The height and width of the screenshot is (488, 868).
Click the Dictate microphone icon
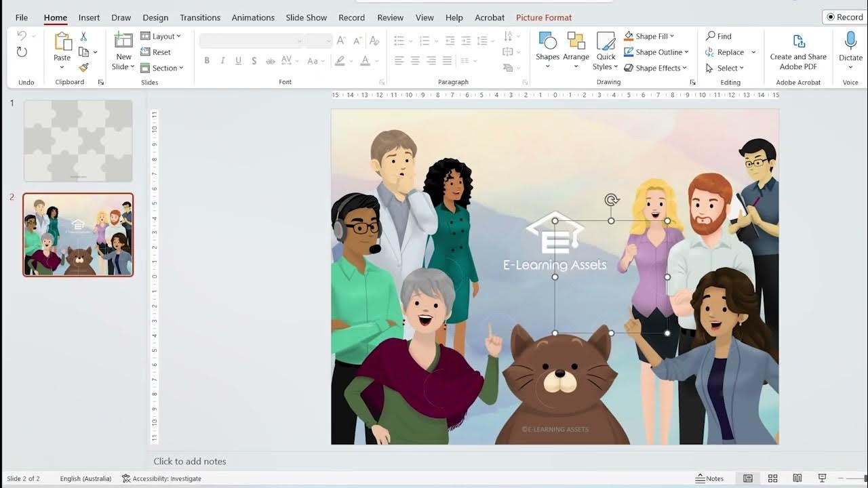(x=850, y=41)
